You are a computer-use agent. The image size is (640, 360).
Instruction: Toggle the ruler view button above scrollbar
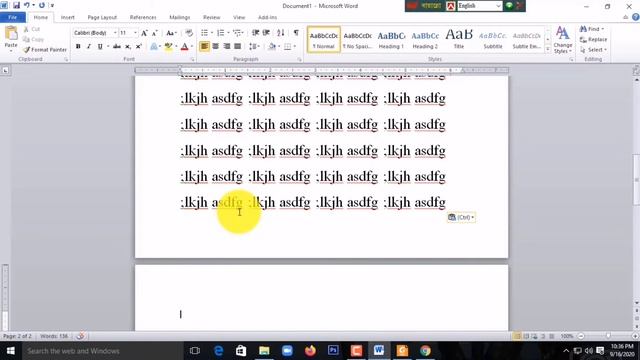coord(636,71)
